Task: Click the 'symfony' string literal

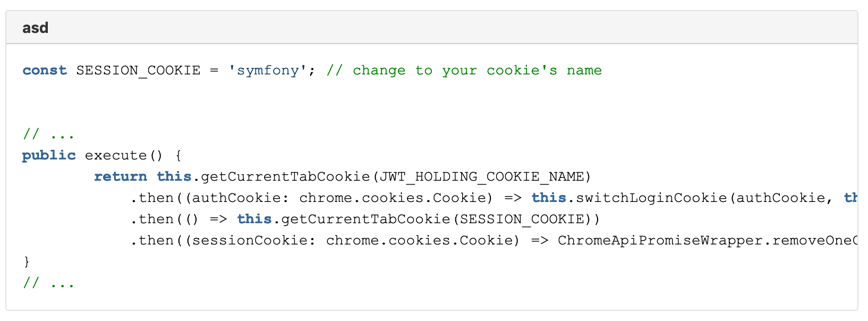Action: [x=268, y=70]
